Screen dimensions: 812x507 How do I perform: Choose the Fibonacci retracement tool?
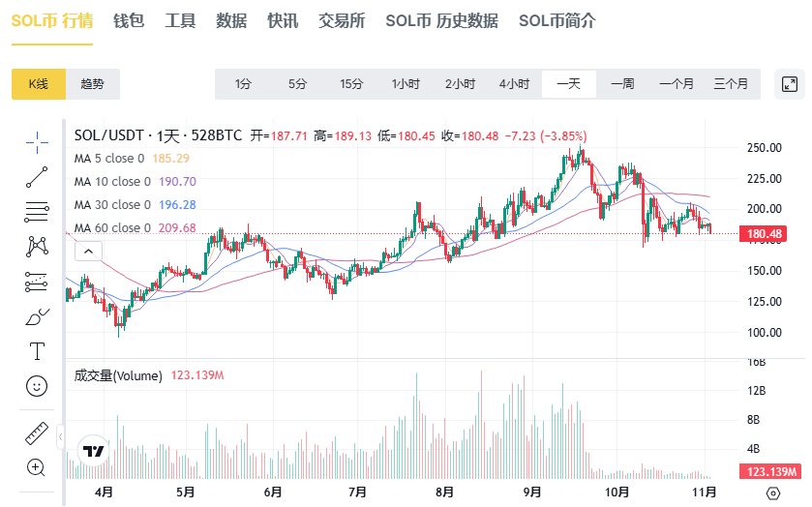coord(37,212)
